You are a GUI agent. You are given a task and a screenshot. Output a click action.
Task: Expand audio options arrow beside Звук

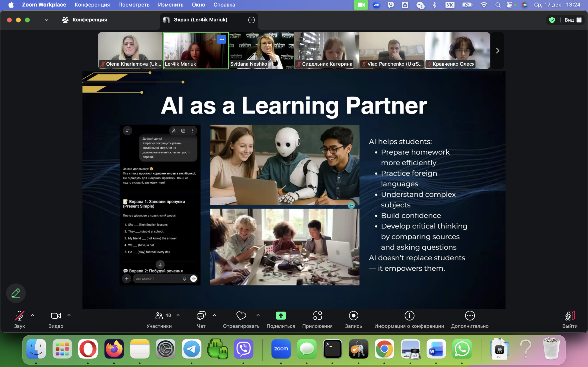[33, 316]
